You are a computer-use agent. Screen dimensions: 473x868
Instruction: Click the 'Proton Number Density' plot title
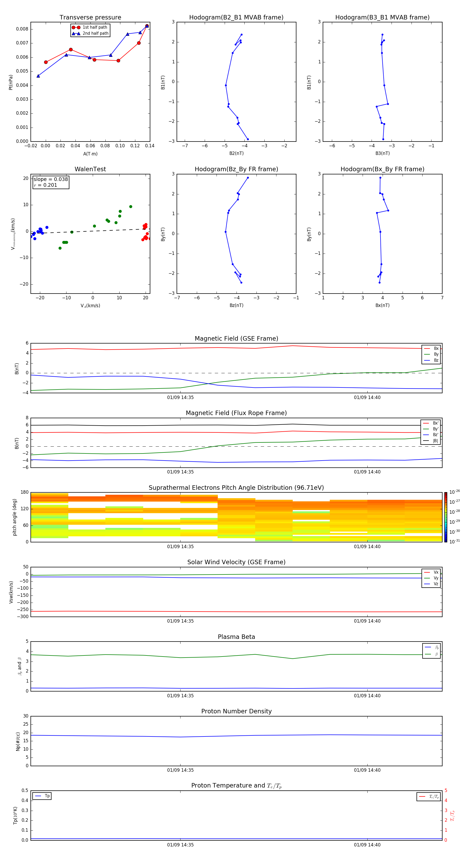pos(236,711)
